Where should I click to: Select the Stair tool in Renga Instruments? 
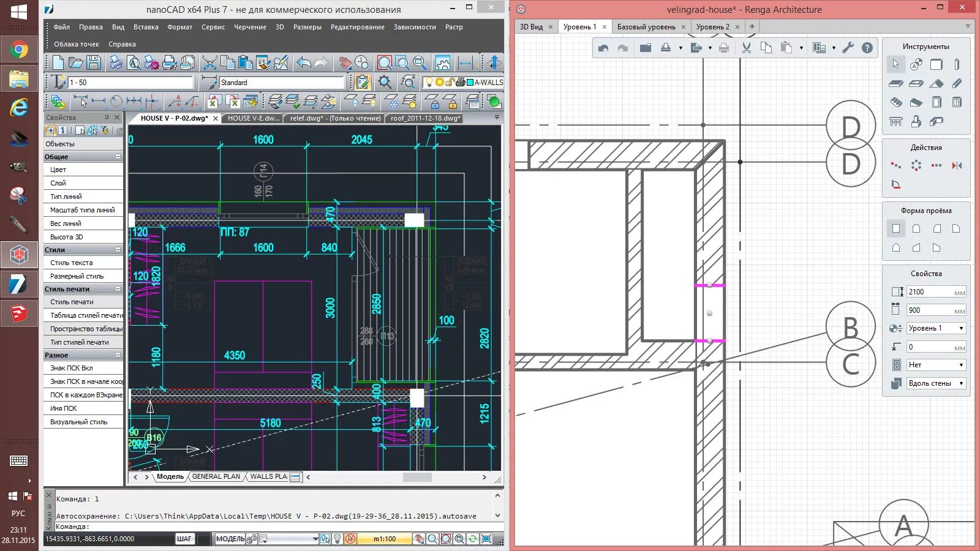tap(896, 102)
